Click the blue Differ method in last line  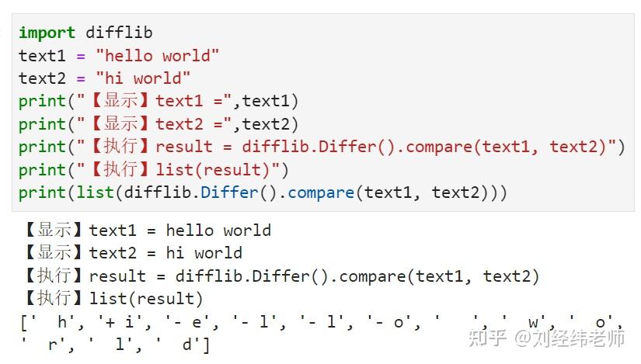coord(229,192)
